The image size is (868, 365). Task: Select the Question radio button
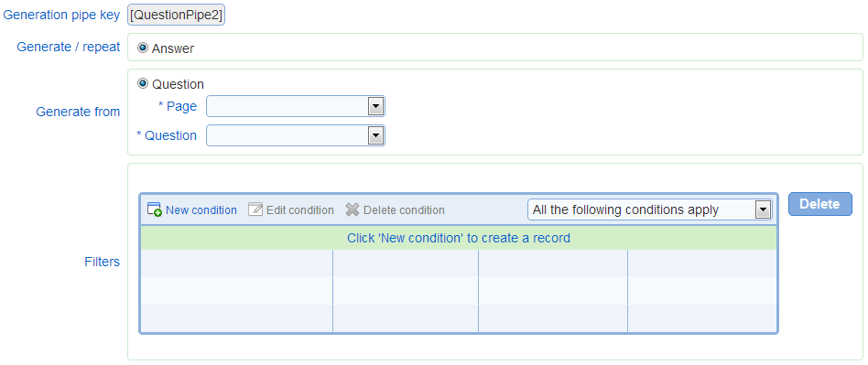[143, 83]
